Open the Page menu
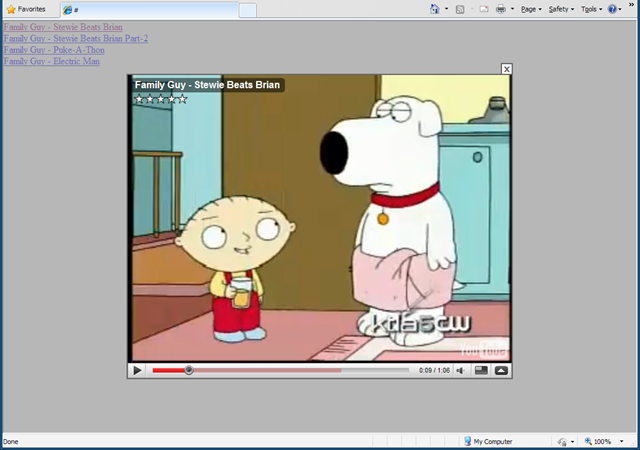 point(531,9)
